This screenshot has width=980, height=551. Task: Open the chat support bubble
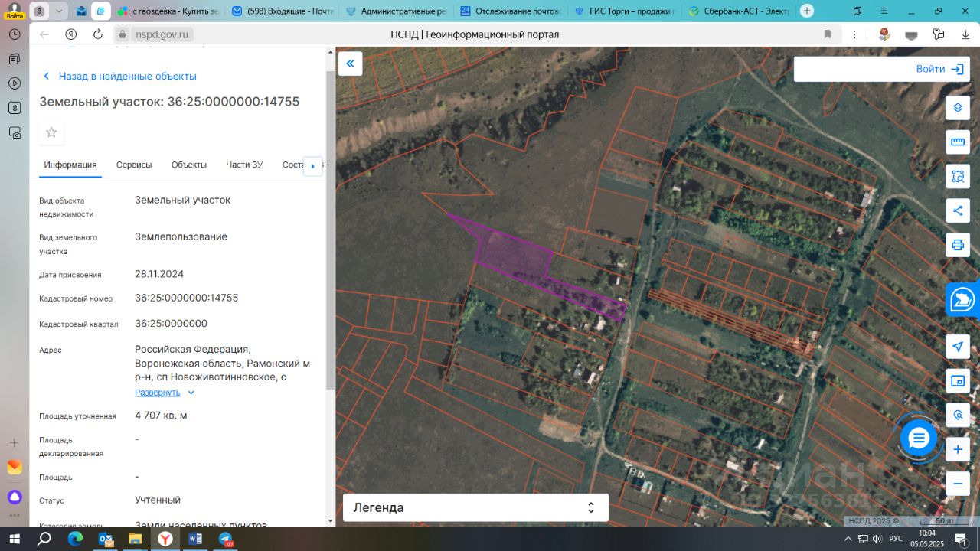click(918, 439)
